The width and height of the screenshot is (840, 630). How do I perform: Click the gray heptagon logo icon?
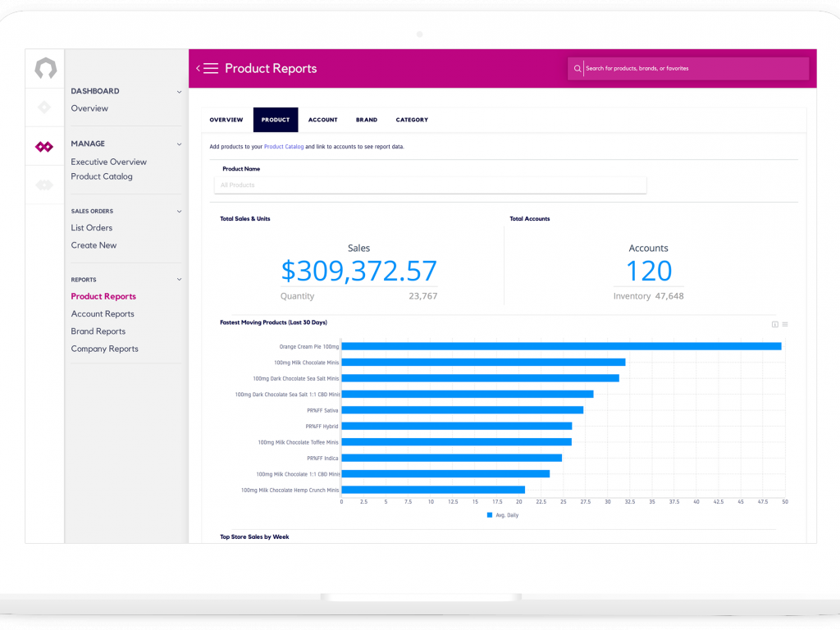pos(45,69)
